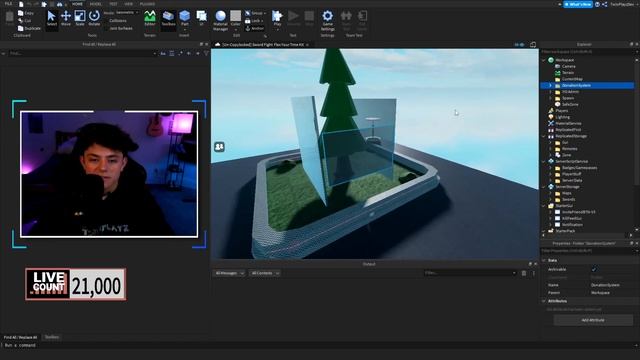Collapse the ReplicatedStorage node
This screenshot has width=640, height=360.
544,136
